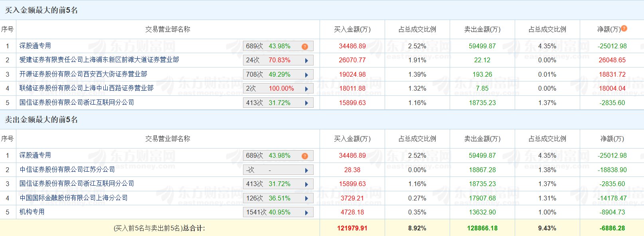Open 开源证券西安西大街证券营业部 link
This screenshot has height=236, width=644.
pos(83,74)
